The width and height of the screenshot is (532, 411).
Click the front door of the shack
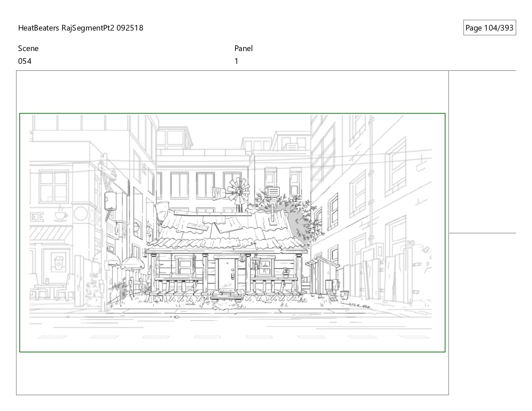point(228,272)
